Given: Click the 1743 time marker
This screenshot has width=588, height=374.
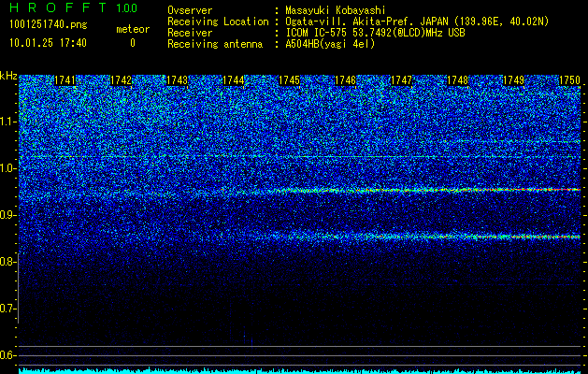Looking at the screenshot, I should 177,80.
